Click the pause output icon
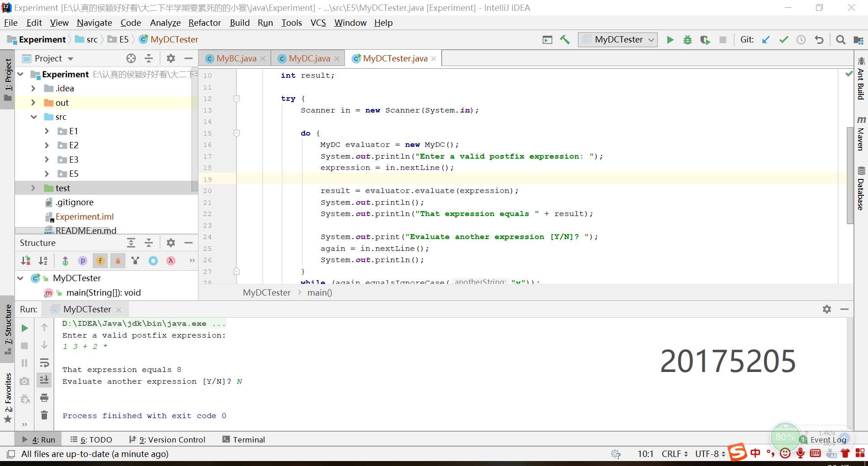This screenshot has height=466, width=868. pyautogui.click(x=25, y=363)
